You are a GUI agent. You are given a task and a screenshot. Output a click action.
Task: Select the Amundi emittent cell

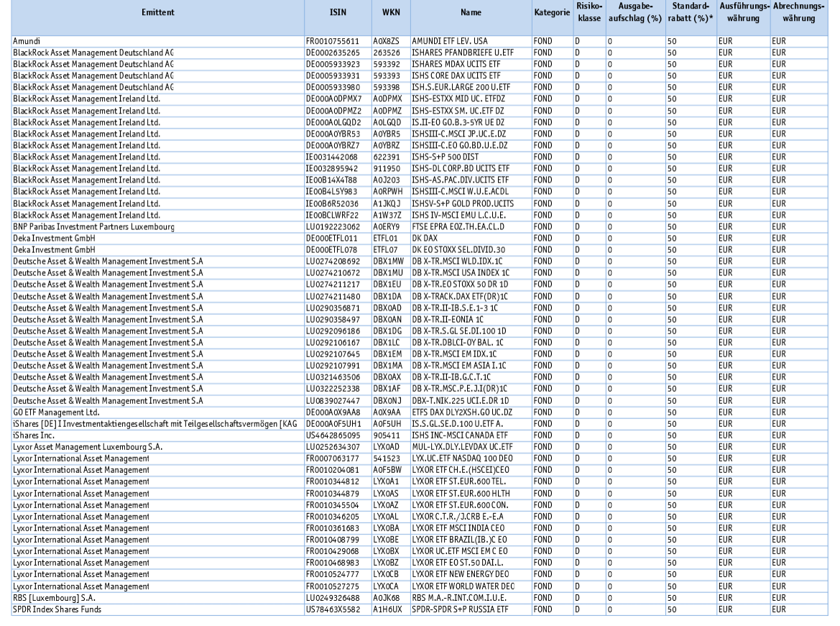pos(158,41)
